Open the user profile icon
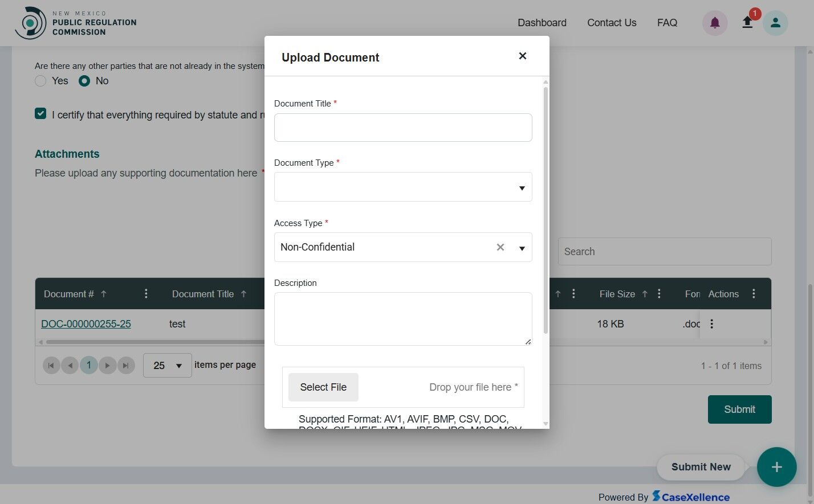814x504 pixels. 775,23
